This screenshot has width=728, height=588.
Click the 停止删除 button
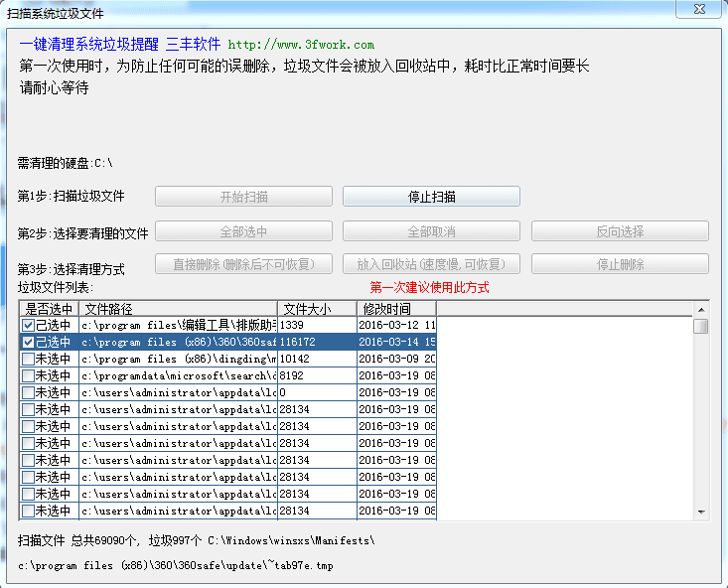(x=620, y=264)
